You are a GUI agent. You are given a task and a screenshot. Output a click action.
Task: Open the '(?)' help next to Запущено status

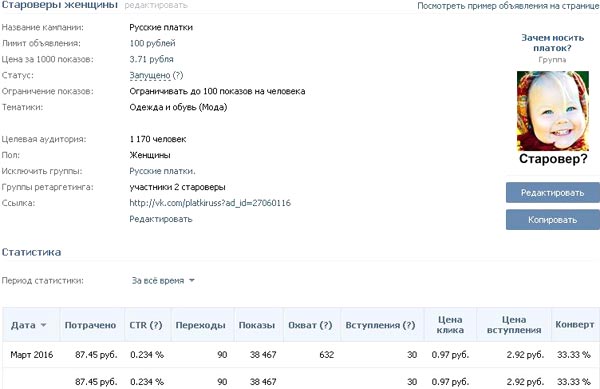178,75
